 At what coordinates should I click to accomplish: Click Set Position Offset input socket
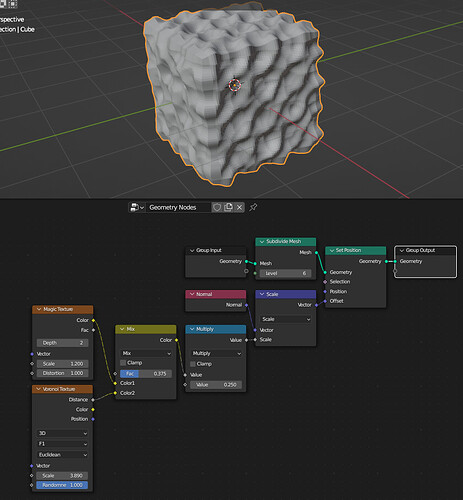pyautogui.click(x=325, y=301)
